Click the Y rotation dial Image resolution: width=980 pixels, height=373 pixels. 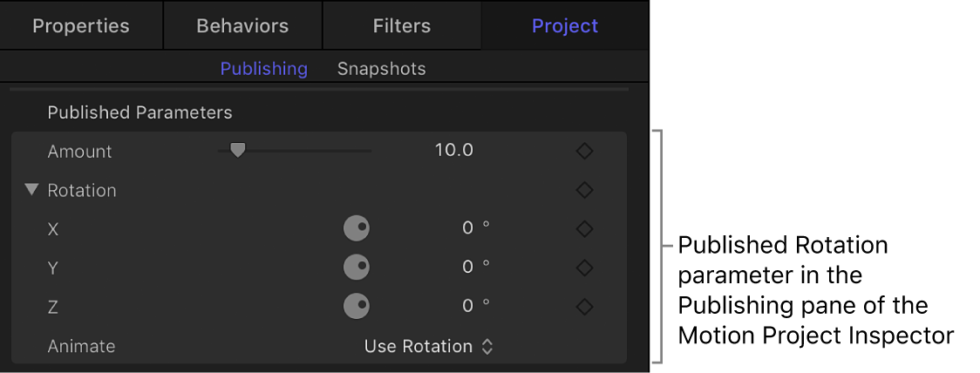point(357,268)
